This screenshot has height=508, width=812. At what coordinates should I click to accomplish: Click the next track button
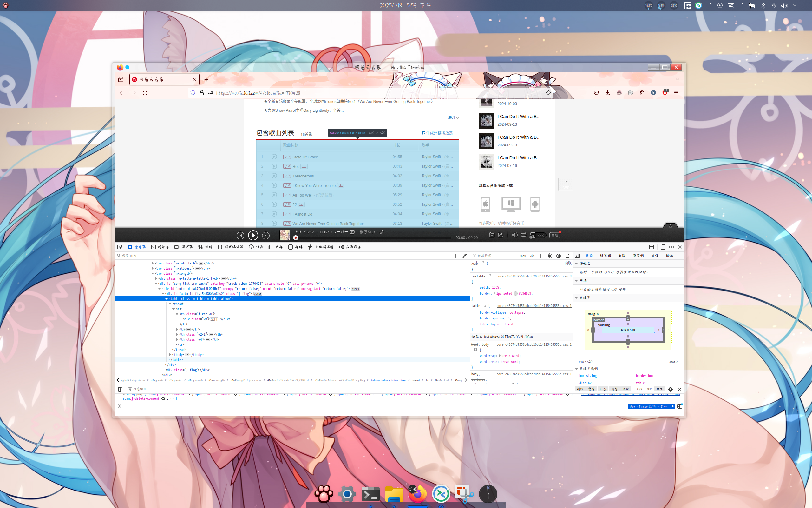click(x=266, y=236)
